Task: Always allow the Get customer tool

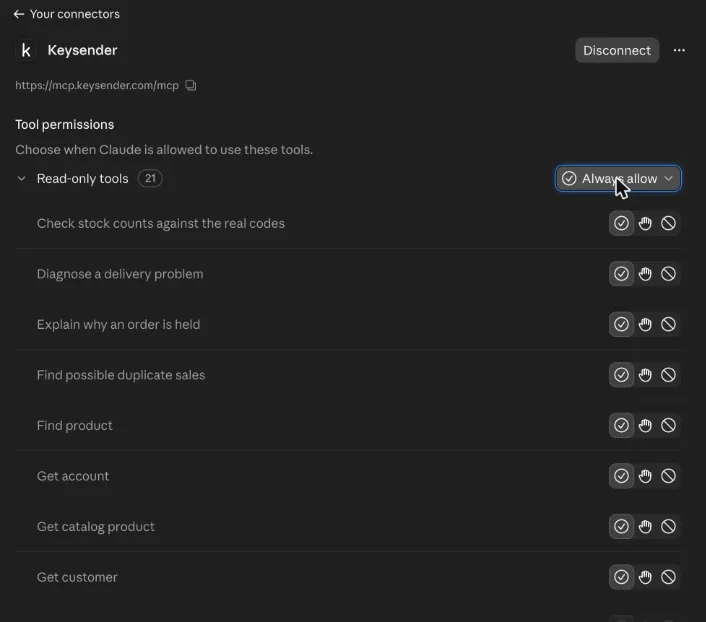Action: [x=621, y=577]
